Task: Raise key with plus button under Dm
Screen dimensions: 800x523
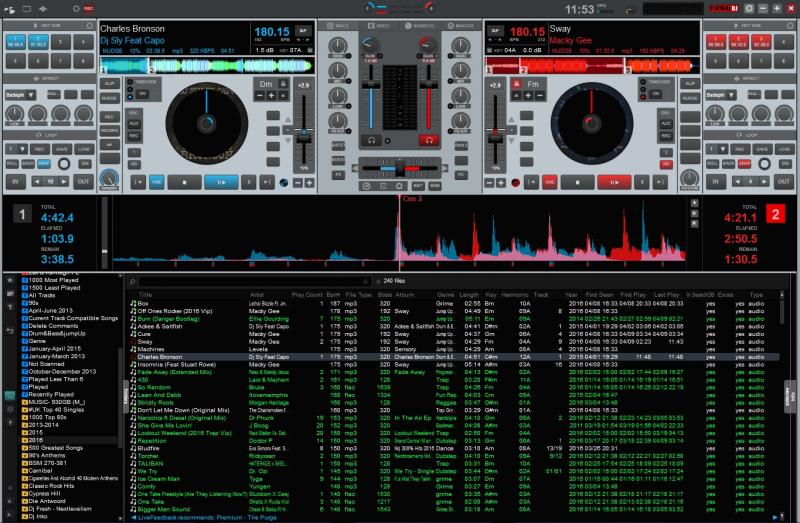Action: pos(271,95)
